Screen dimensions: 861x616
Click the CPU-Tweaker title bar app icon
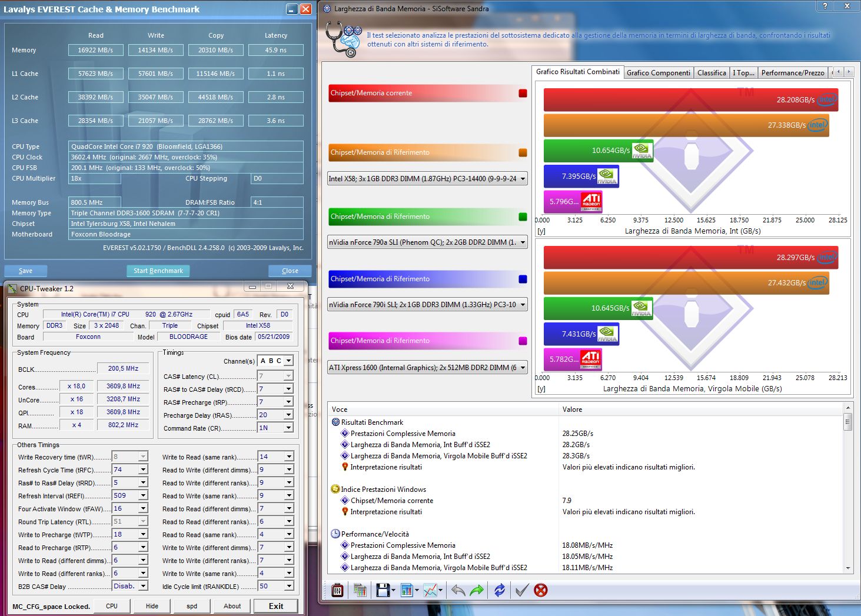(13, 288)
